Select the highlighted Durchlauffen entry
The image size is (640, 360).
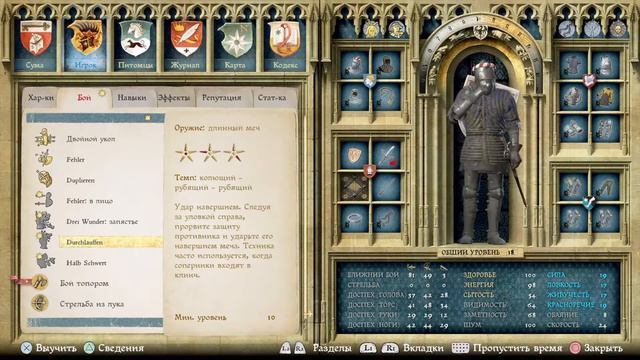[x=110, y=242]
